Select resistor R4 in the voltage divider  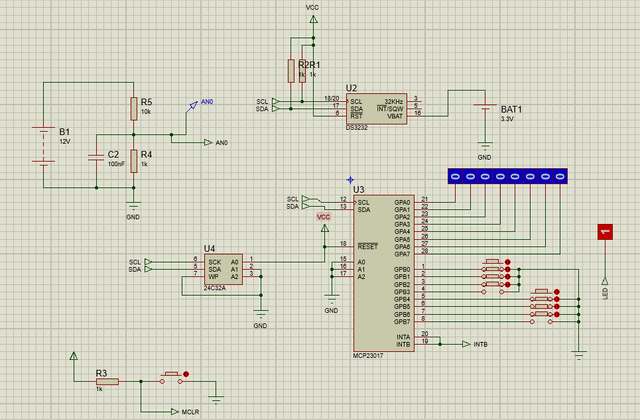pyautogui.click(x=133, y=161)
